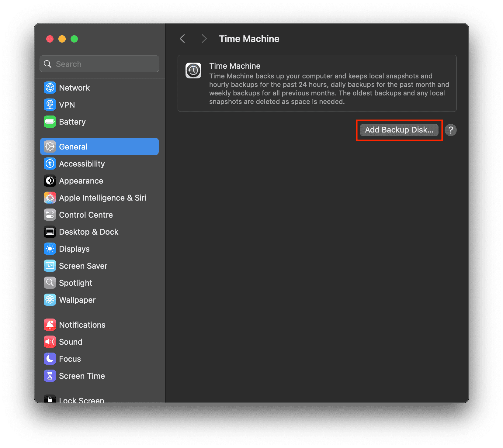Open the Notifications settings pane

(82, 325)
